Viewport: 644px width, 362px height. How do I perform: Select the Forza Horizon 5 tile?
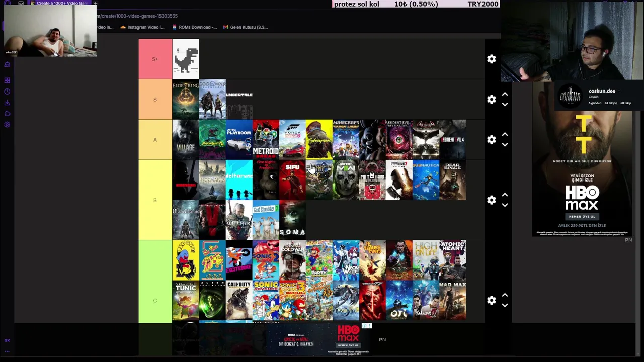(x=292, y=140)
